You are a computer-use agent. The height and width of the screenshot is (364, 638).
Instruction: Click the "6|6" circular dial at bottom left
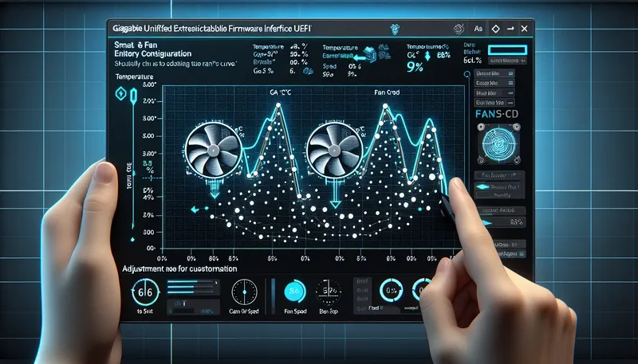(x=145, y=292)
